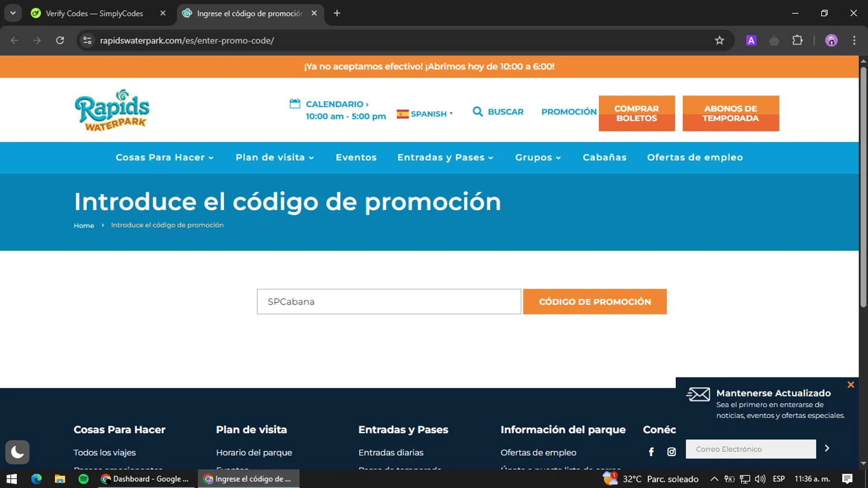Image resolution: width=868 pixels, height=488 pixels.
Task: Open the Instagram icon in footer
Action: click(x=671, y=452)
